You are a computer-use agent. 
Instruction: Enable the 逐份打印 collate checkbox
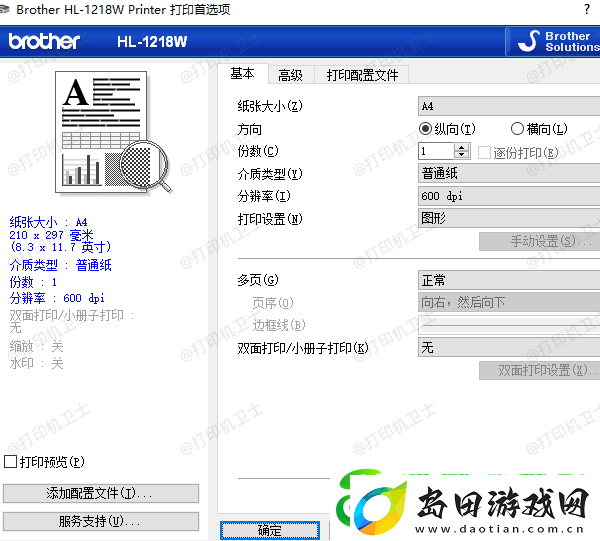click(x=484, y=152)
